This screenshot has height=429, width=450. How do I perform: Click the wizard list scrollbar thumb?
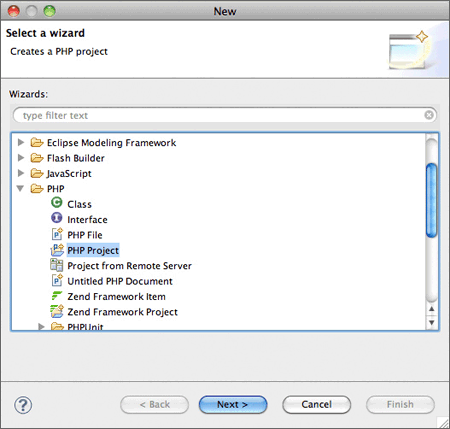432,200
